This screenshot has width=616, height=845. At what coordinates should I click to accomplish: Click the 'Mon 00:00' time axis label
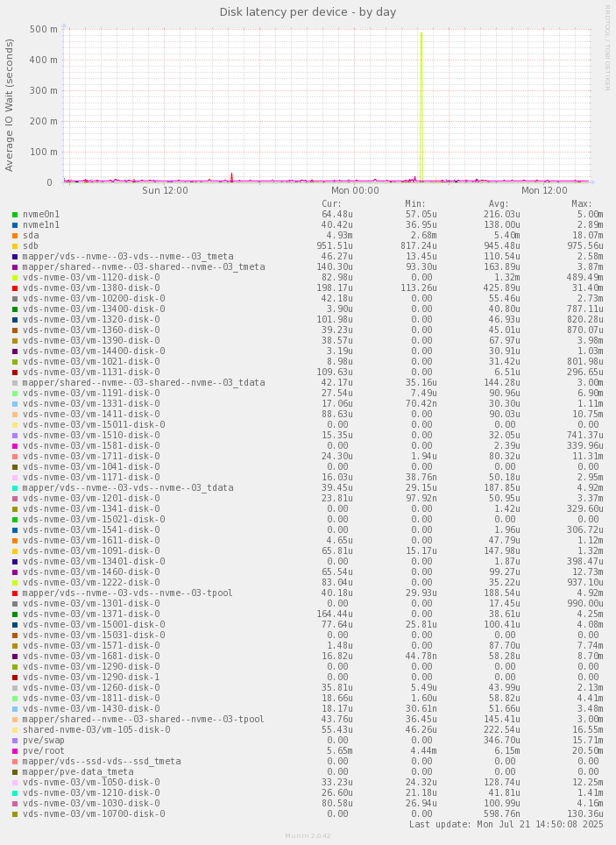pyautogui.click(x=355, y=190)
